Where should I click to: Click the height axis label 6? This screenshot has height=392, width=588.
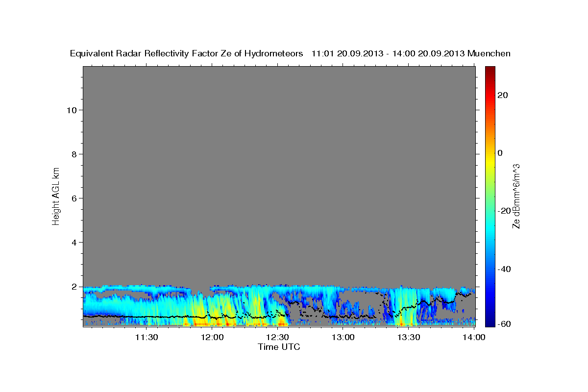click(x=73, y=198)
